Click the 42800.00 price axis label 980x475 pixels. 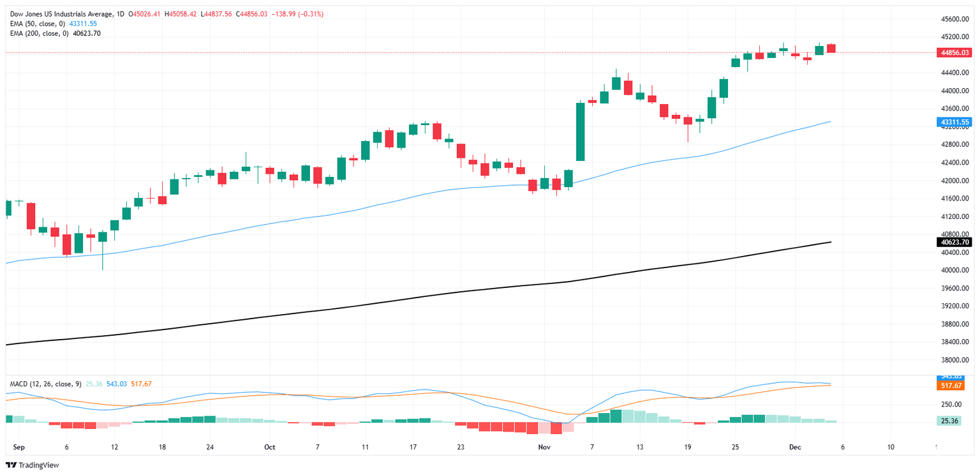(x=954, y=144)
